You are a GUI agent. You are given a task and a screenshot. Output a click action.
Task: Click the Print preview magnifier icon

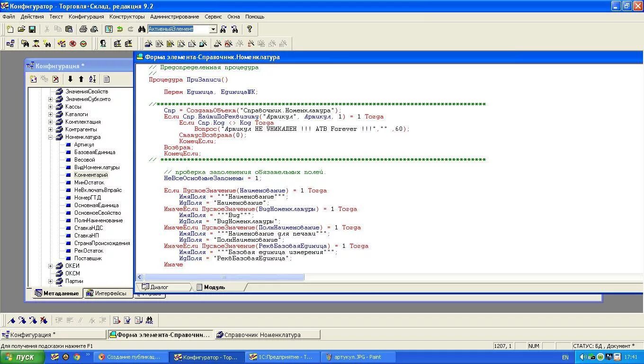94,29
